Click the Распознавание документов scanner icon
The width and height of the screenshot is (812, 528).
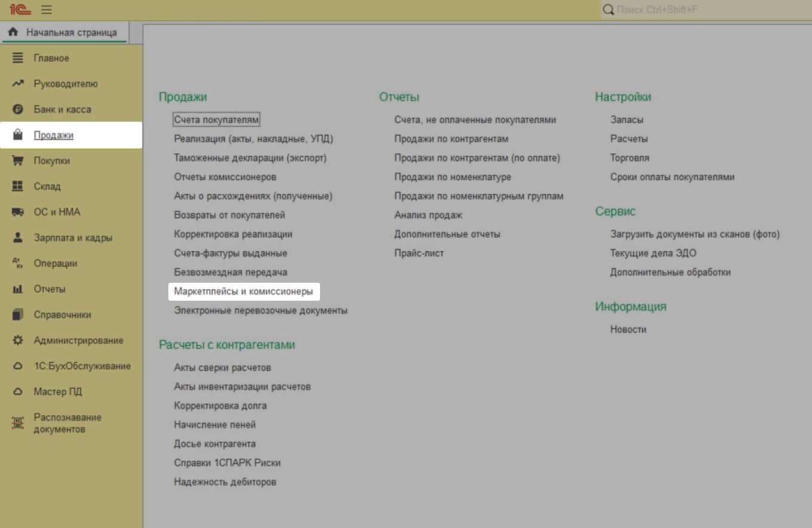coord(18,423)
